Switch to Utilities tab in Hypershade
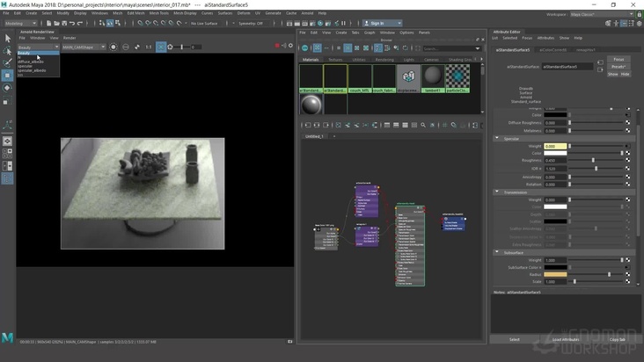The height and width of the screenshot is (362, 644). [359, 60]
